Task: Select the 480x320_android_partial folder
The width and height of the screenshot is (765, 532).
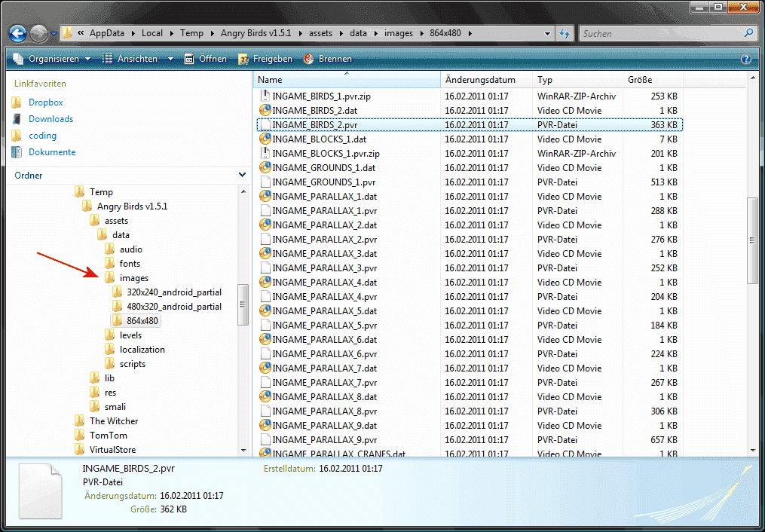Action: click(x=174, y=307)
